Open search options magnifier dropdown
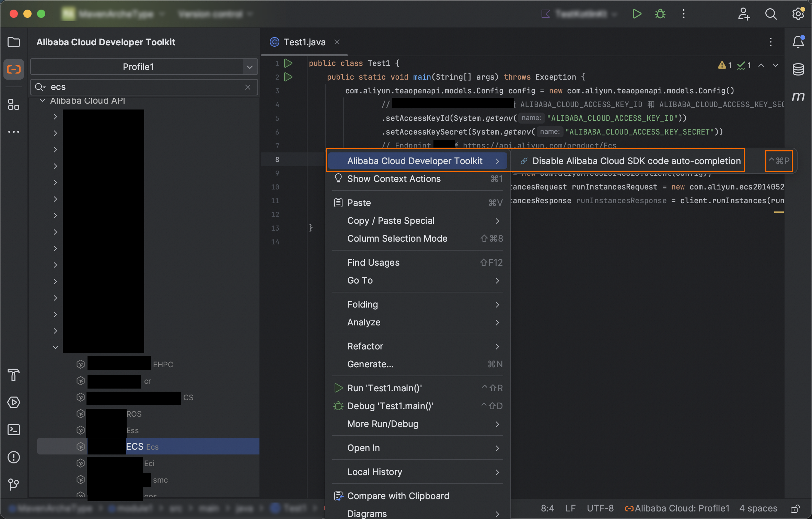Image resolution: width=812 pixels, height=519 pixels. pos(40,87)
